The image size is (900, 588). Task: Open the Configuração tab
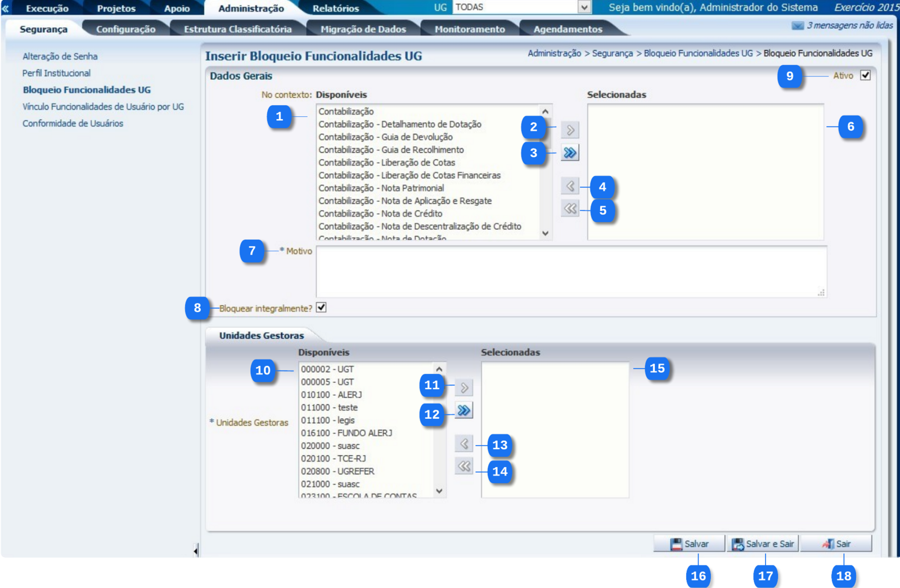125,29
